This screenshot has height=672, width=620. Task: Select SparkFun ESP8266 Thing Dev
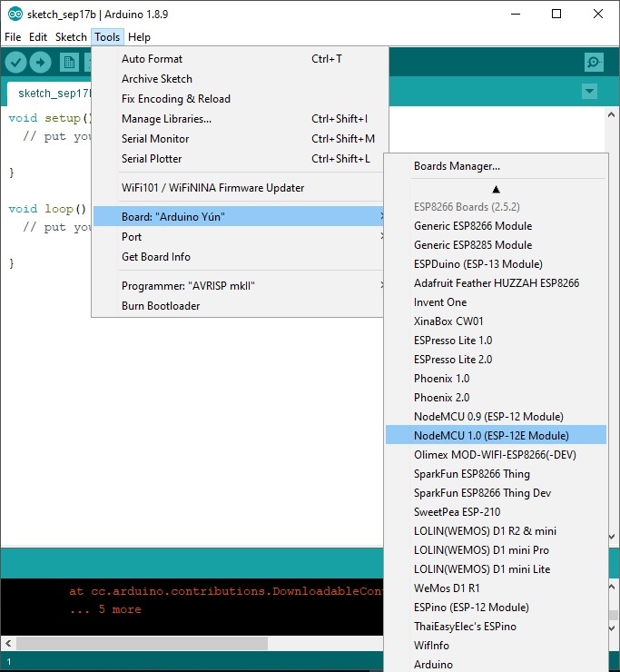pos(496,493)
